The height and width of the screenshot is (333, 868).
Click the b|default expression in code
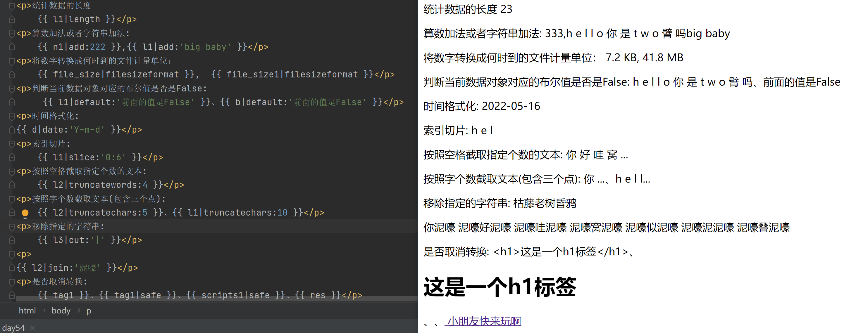(301, 102)
